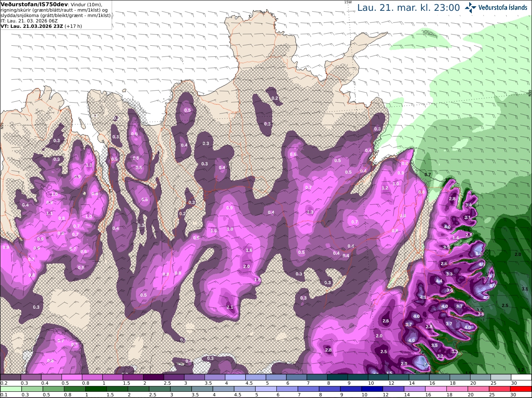
Task: Click the 1.6 precipitation value in the central highlands
Action: tap(249, 250)
